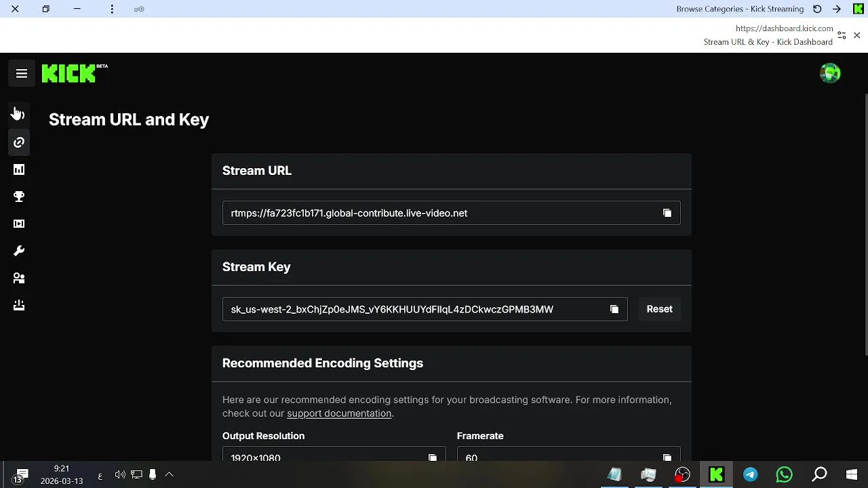The width and height of the screenshot is (868, 488).
Task: Open the profile avatar menu
Action: [x=830, y=73]
